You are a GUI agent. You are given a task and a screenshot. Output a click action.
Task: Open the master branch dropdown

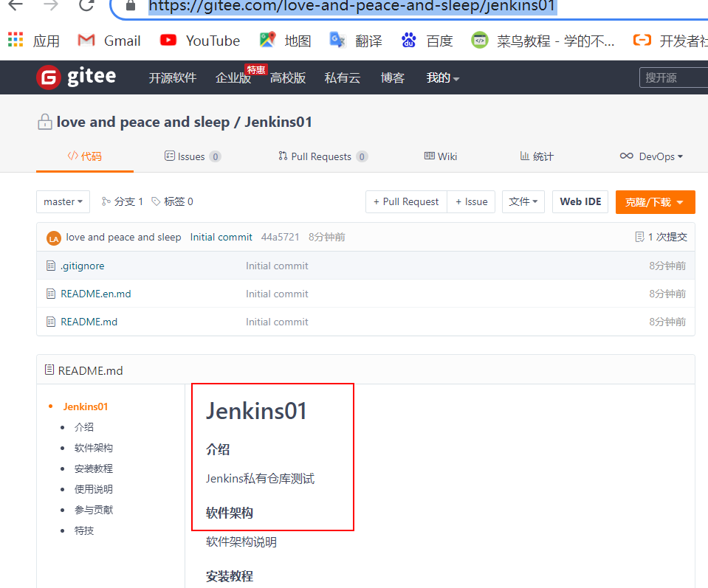point(63,201)
